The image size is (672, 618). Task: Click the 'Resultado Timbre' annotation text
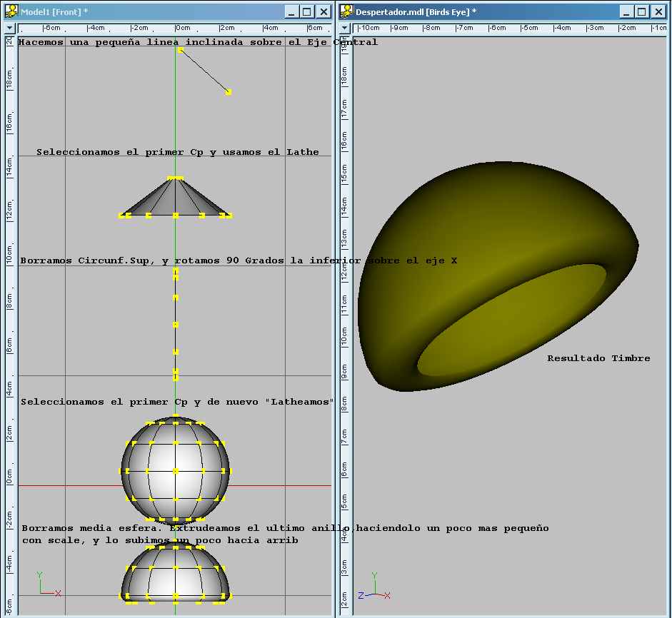(598, 358)
